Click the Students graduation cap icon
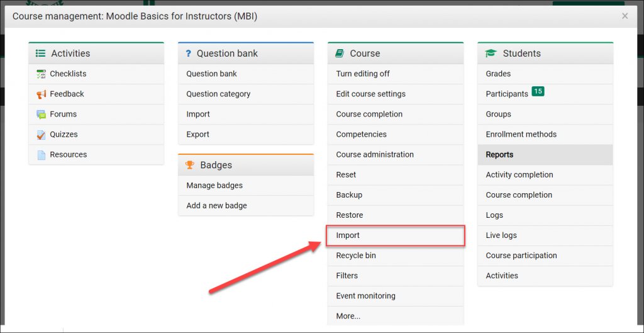This screenshot has height=333, width=644. coord(491,54)
